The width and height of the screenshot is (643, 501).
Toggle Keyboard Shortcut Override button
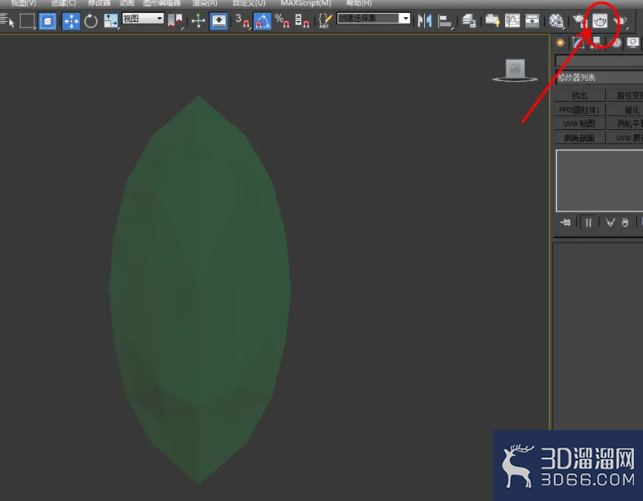(219, 21)
